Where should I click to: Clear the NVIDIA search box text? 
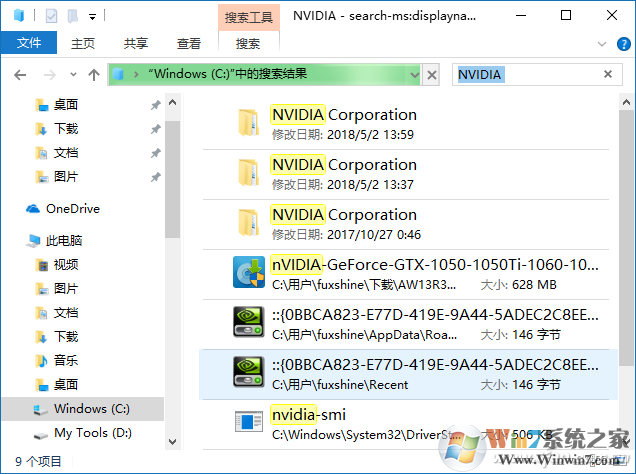[x=608, y=74]
